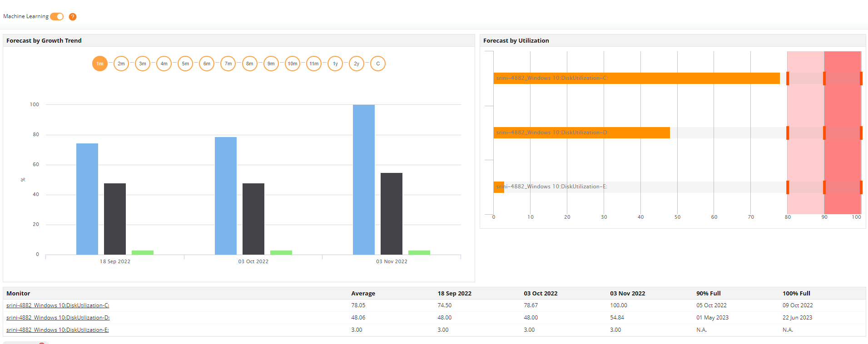Click the green bar for 03 Oct 2022
The image size is (868, 344).
coord(281,252)
